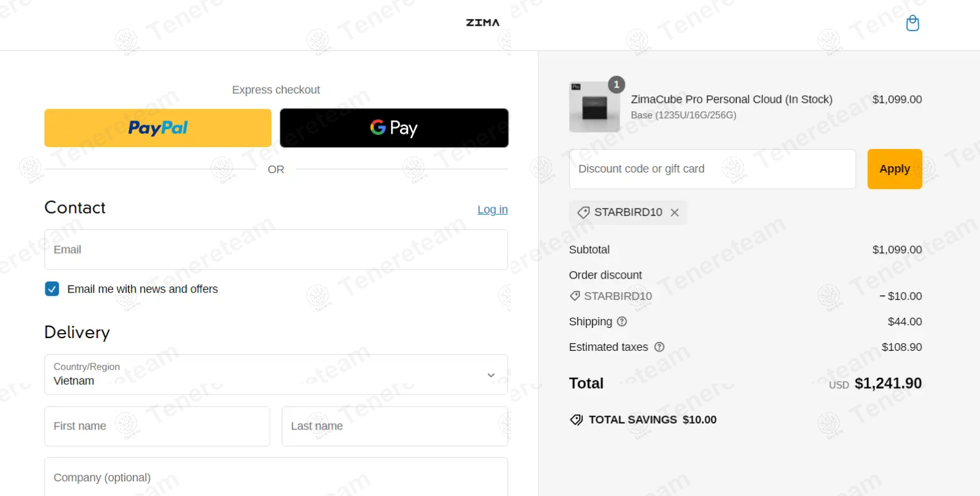Pay with PayPal express checkout

pos(158,128)
